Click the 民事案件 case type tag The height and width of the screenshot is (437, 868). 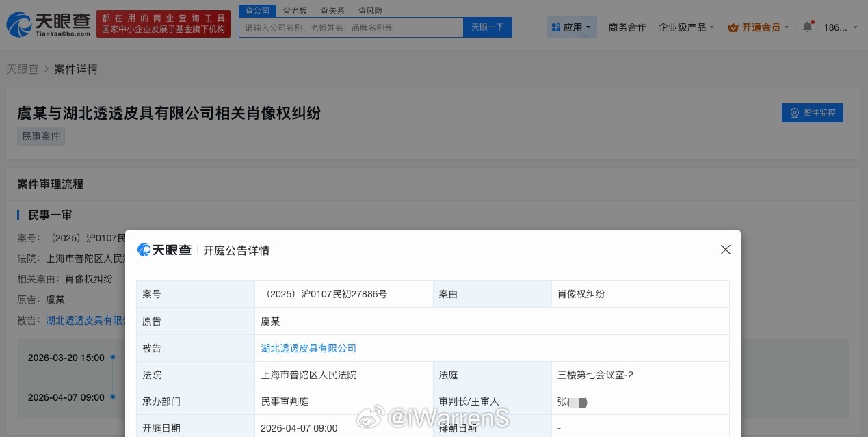click(40, 135)
